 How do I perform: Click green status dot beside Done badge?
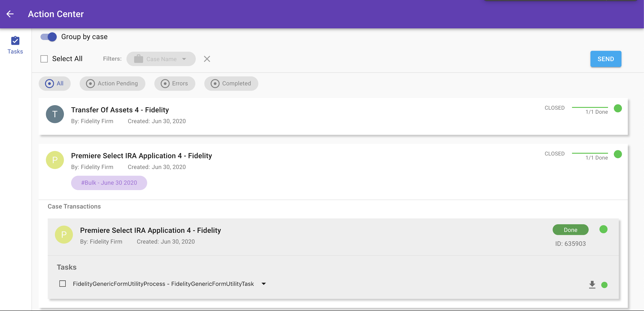603,229
